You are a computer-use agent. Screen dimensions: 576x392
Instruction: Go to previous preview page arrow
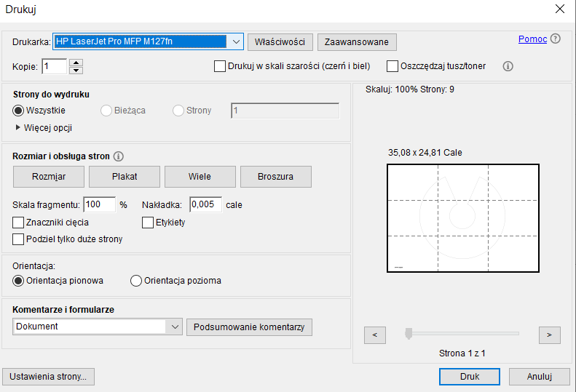[x=375, y=335]
